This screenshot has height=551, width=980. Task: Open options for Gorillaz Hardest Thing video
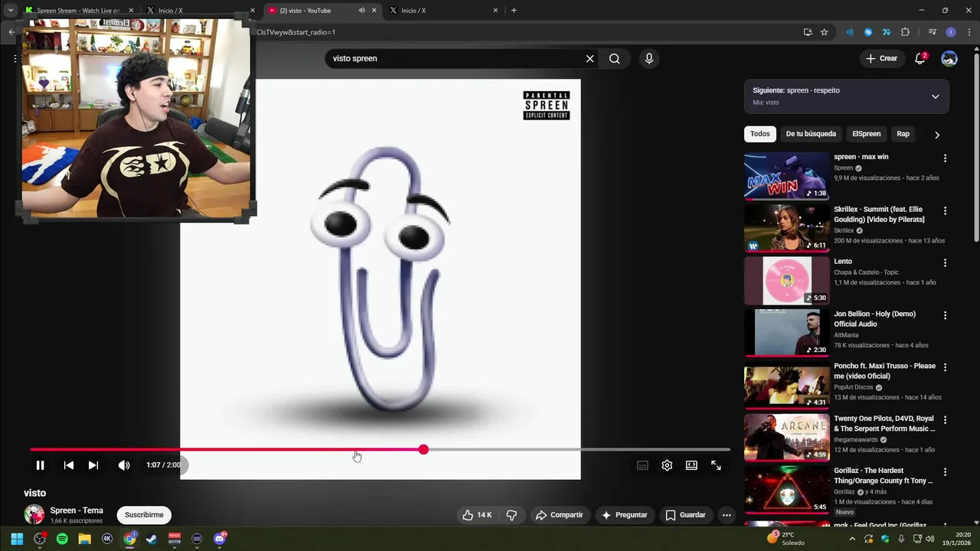pos(945,472)
